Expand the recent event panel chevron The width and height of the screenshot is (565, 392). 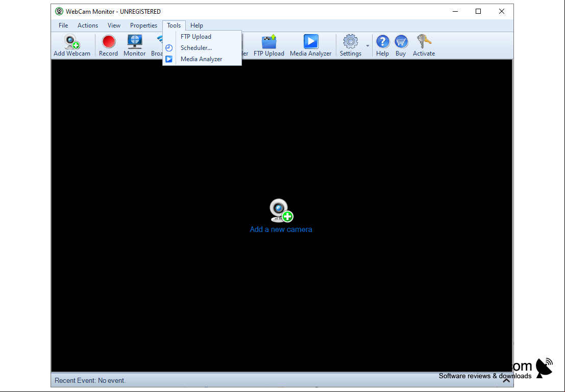[506, 380]
